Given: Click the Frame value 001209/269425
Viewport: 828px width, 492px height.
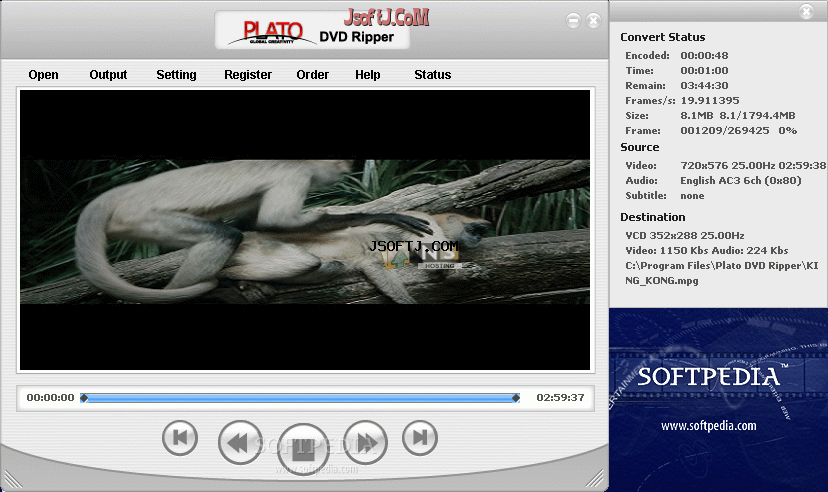Looking at the screenshot, I should [724, 130].
